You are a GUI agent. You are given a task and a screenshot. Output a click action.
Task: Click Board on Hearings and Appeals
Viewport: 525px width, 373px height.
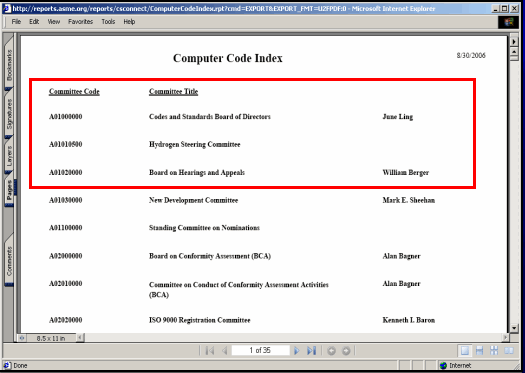pyautogui.click(x=197, y=173)
